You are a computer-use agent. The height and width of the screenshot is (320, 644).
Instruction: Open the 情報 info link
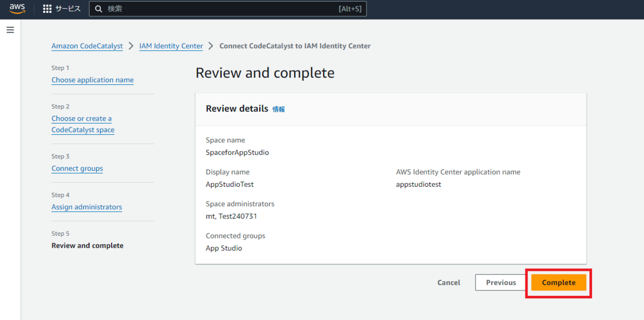[279, 109]
